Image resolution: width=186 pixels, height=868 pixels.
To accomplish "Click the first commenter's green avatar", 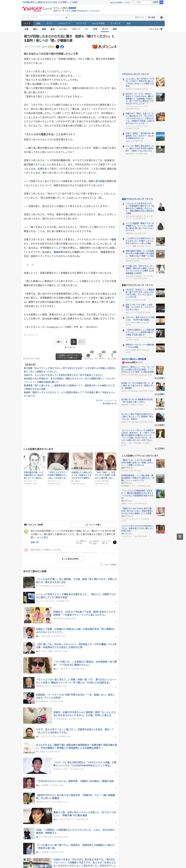I will [26, 531].
